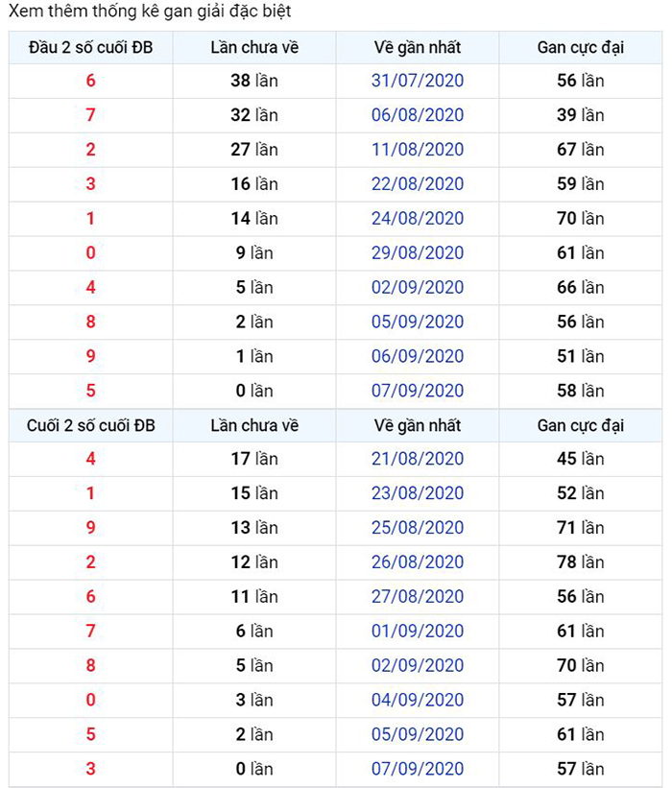This screenshot has width=672, height=788.
Task: Click the 11/08/2020 date link
Action: [x=418, y=150]
